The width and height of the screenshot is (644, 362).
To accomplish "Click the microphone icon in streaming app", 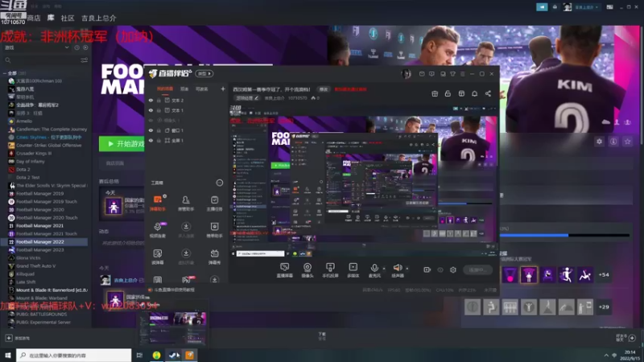I will click(374, 269).
